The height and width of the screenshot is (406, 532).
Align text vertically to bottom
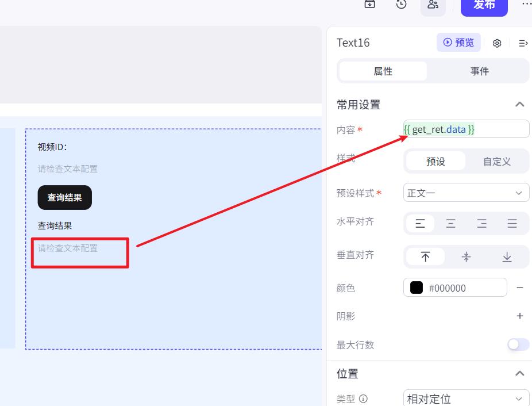click(507, 257)
